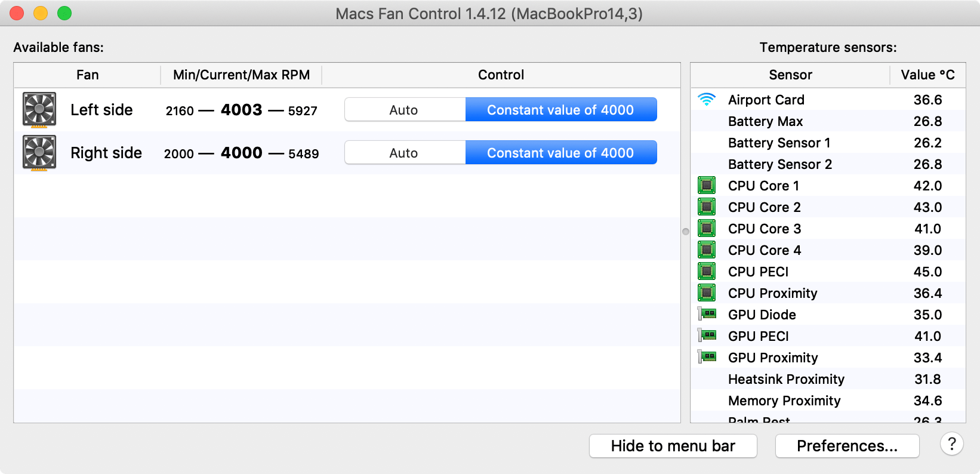Click Right side max RPM 5489
Viewport: 980px width, 474px height.
[x=303, y=154]
